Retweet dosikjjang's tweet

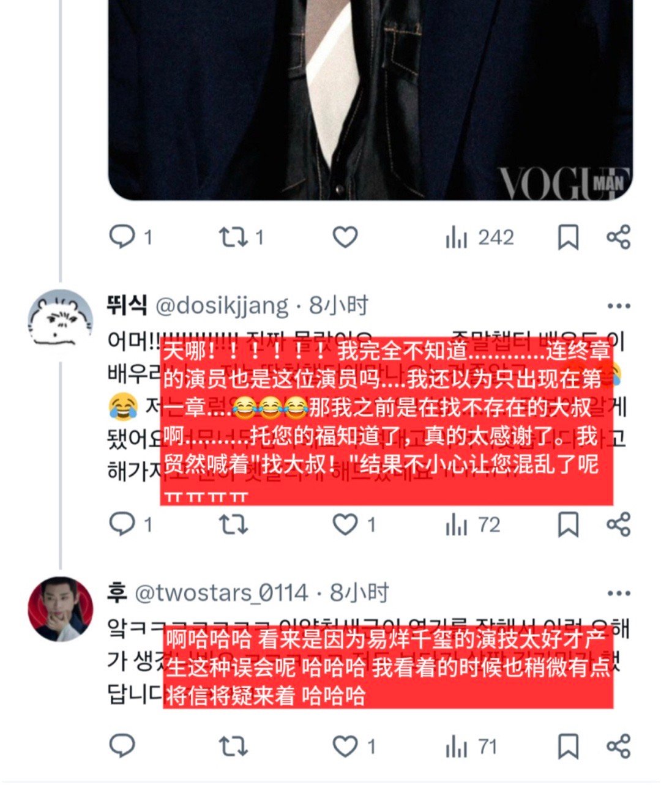coord(233,524)
